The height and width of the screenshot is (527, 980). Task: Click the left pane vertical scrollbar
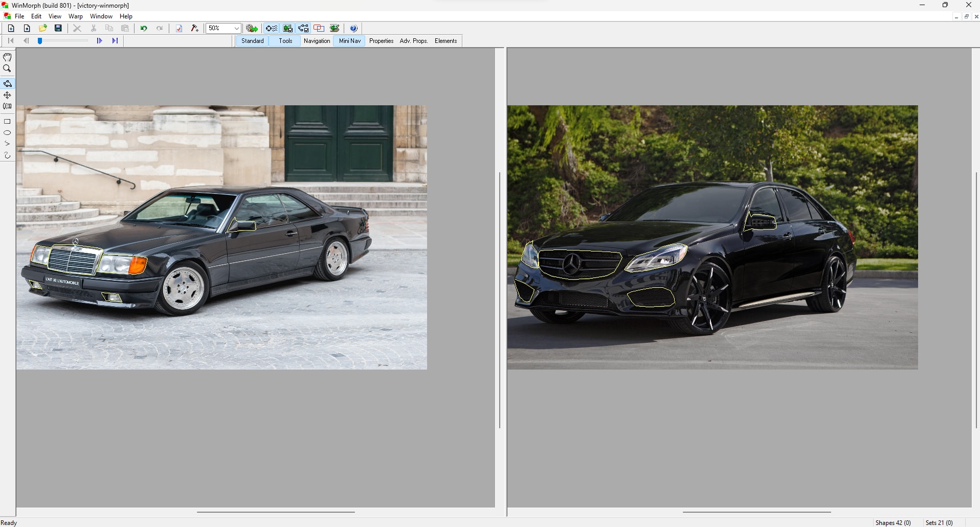(500, 300)
